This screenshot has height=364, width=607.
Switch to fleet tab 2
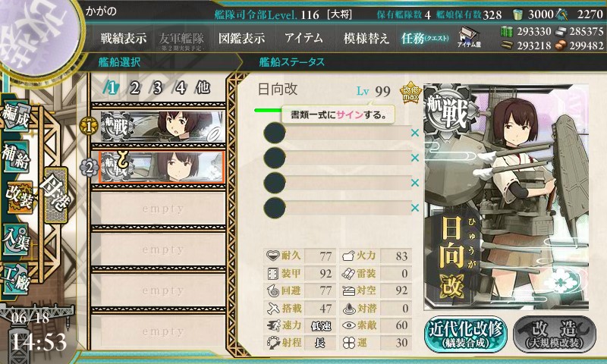pos(134,88)
